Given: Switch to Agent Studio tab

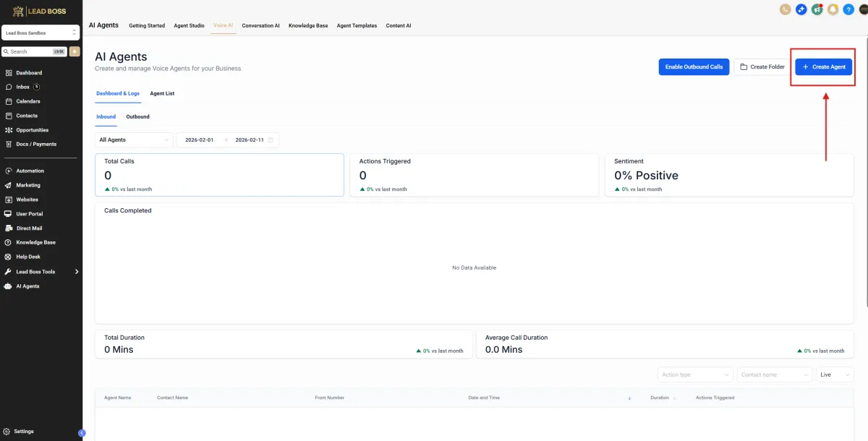Looking at the screenshot, I should click(x=189, y=25).
